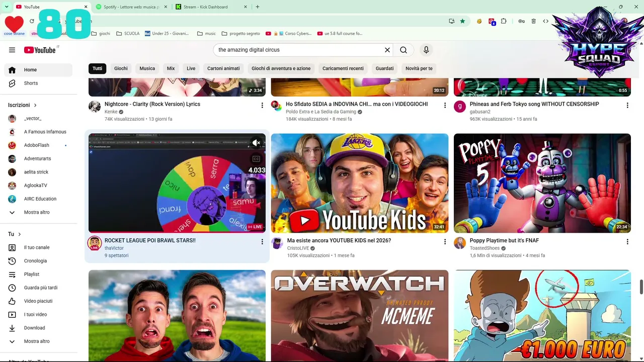
Task: Close the Stream - Kick Dashboard tab
Action: (x=246, y=7)
